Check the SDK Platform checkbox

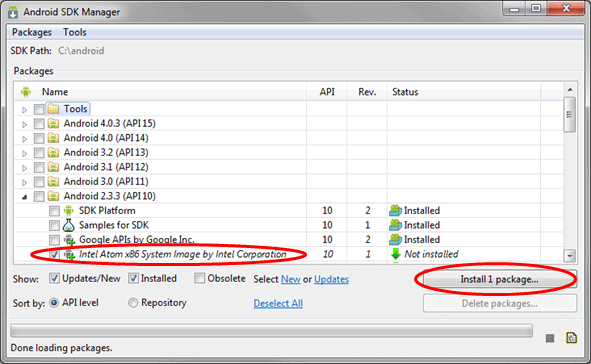(x=54, y=211)
